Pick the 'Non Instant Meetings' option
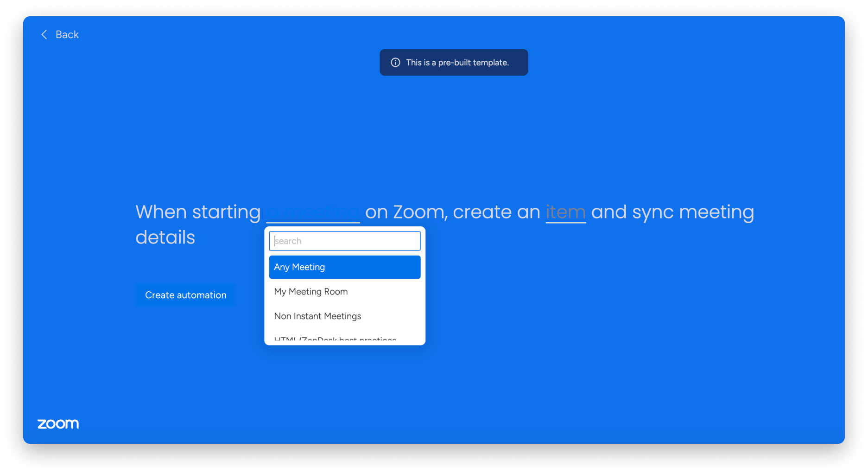The width and height of the screenshot is (868, 474). pos(345,316)
